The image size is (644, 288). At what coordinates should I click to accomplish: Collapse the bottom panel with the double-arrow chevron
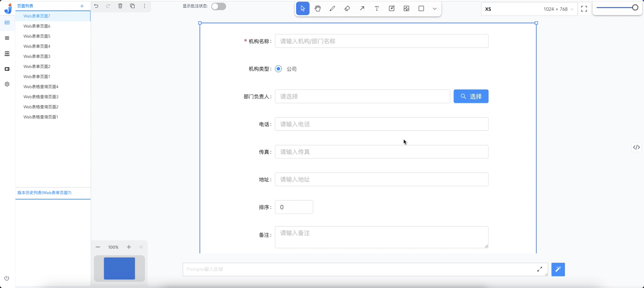tap(141, 247)
